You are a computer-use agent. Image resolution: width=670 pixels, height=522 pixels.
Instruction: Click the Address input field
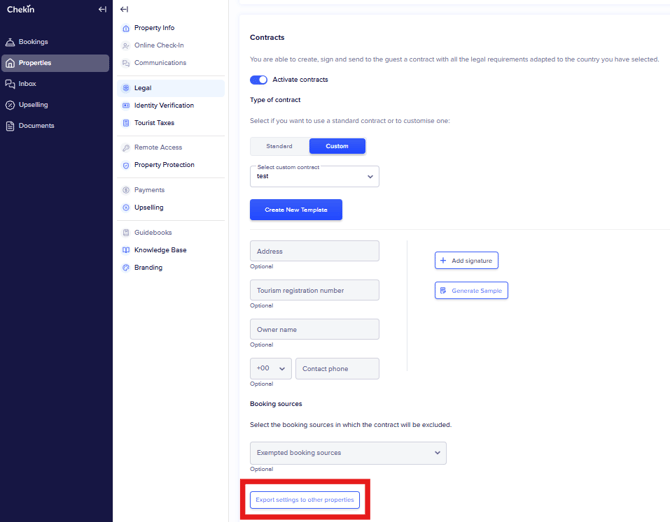coord(314,251)
